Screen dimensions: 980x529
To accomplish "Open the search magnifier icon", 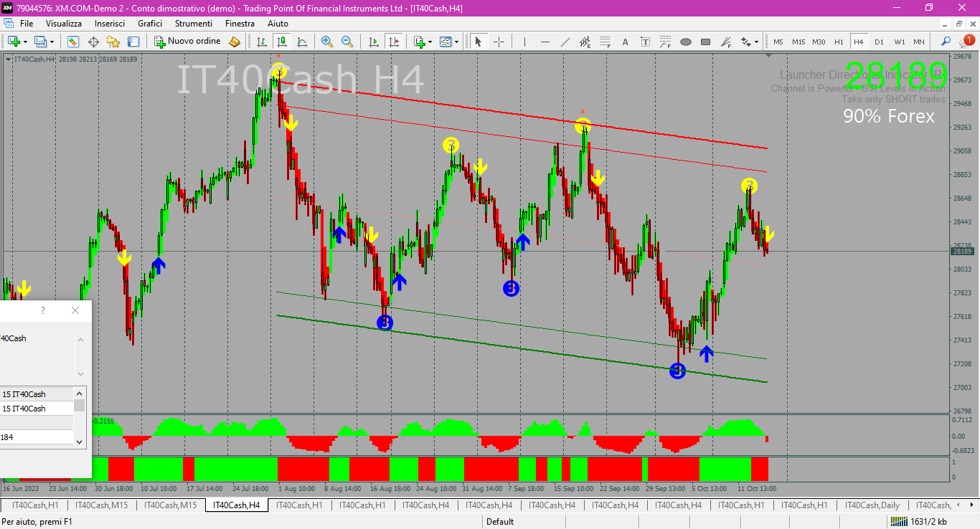I will [946, 42].
